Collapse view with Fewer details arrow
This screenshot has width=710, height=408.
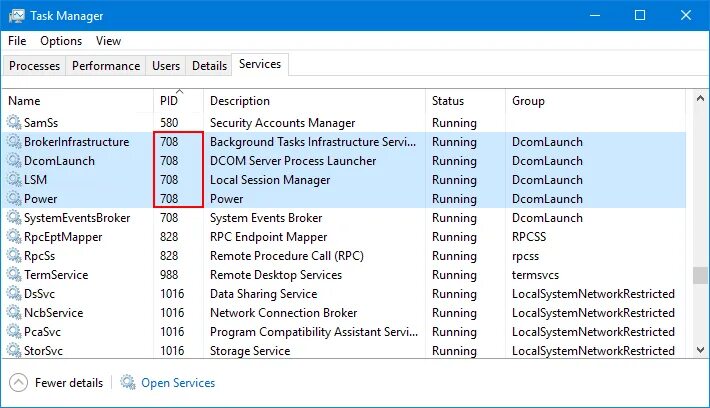(19, 383)
